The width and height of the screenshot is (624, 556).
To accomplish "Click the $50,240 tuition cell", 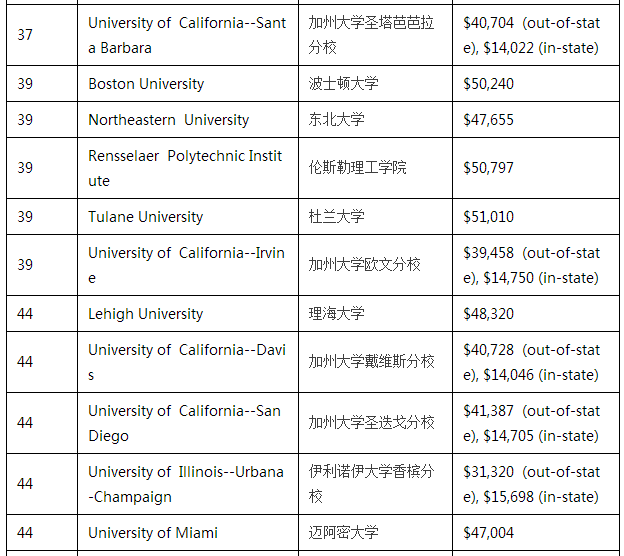I will pos(489,84).
